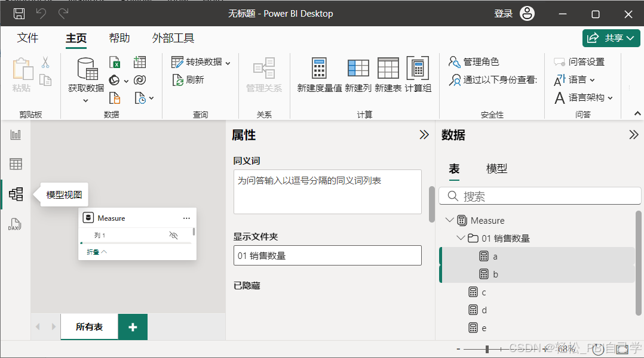The width and height of the screenshot is (644, 358).
Task: Click the Redo arrow in the title bar
Action: point(63,14)
